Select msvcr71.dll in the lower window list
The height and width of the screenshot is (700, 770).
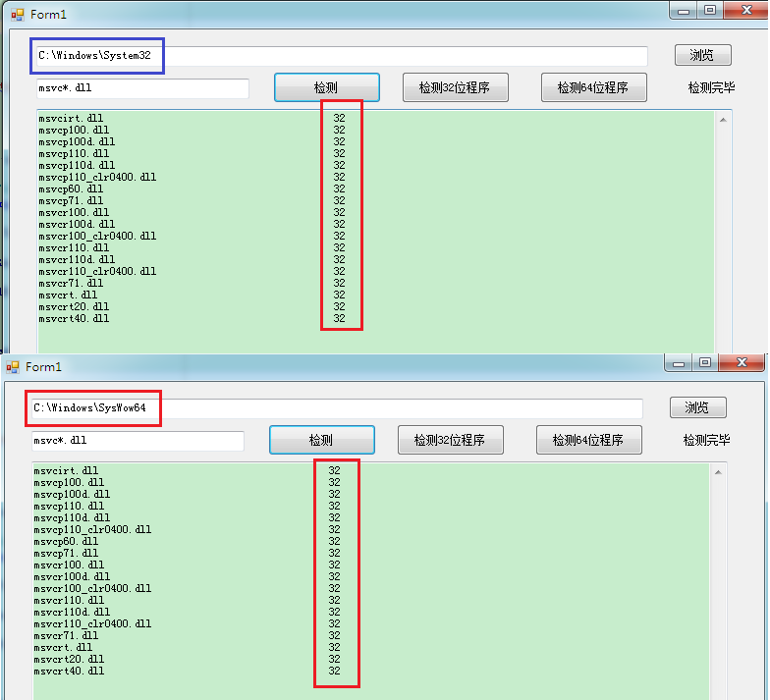point(67,636)
